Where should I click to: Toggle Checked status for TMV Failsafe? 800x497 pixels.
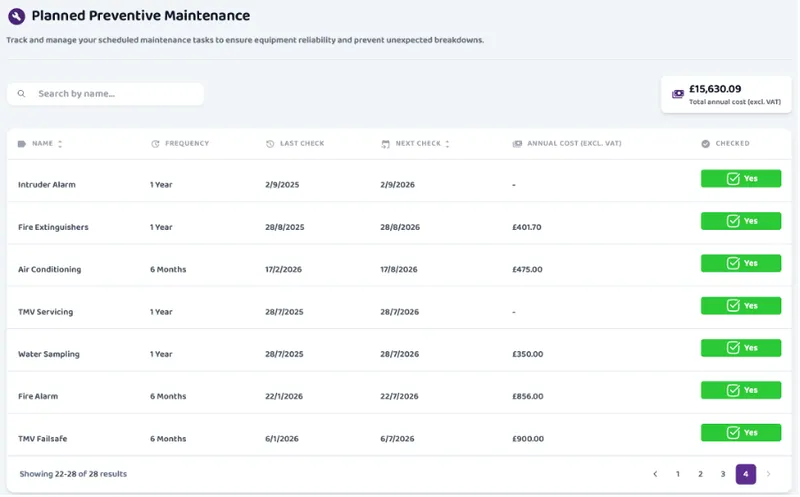click(x=741, y=433)
